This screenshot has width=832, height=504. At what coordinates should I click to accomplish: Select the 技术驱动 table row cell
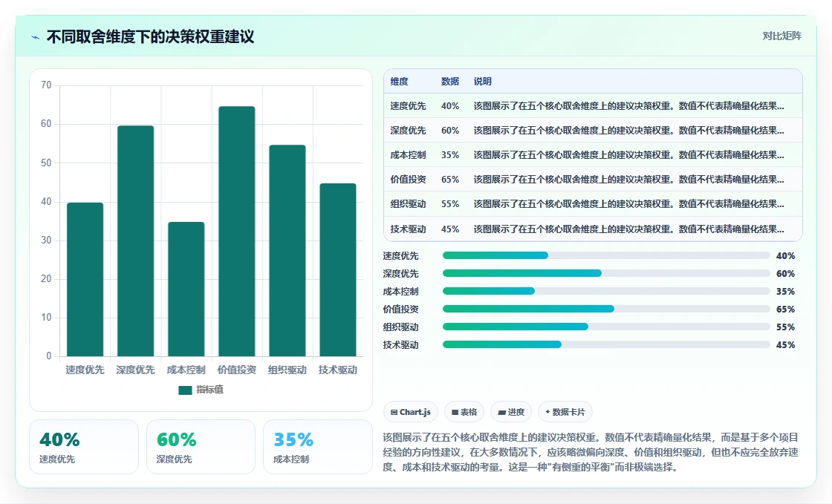(x=408, y=229)
